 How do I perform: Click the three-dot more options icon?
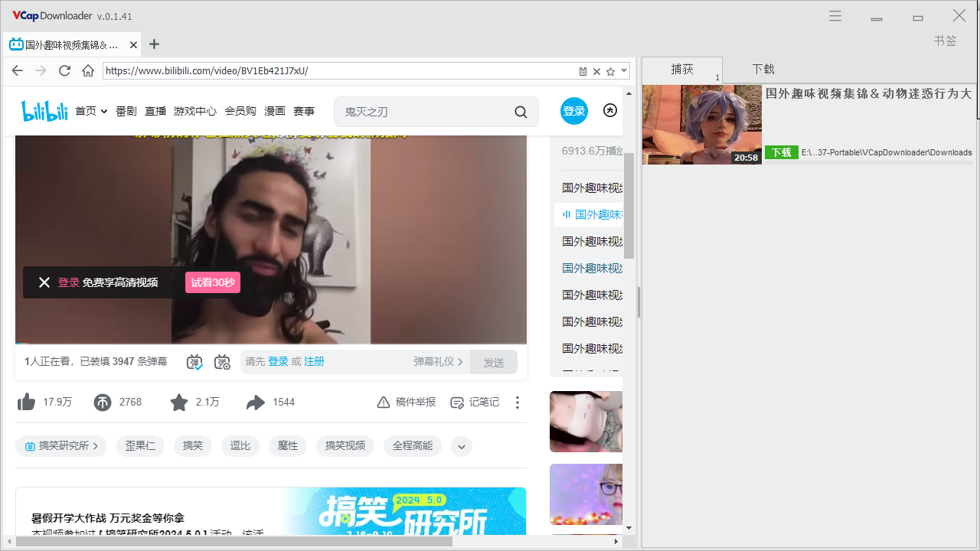pyautogui.click(x=518, y=402)
